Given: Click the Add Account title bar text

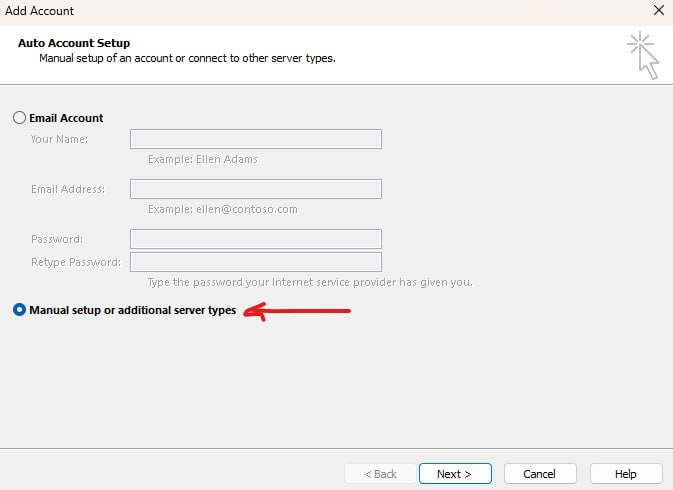Looking at the screenshot, I should pos(39,11).
